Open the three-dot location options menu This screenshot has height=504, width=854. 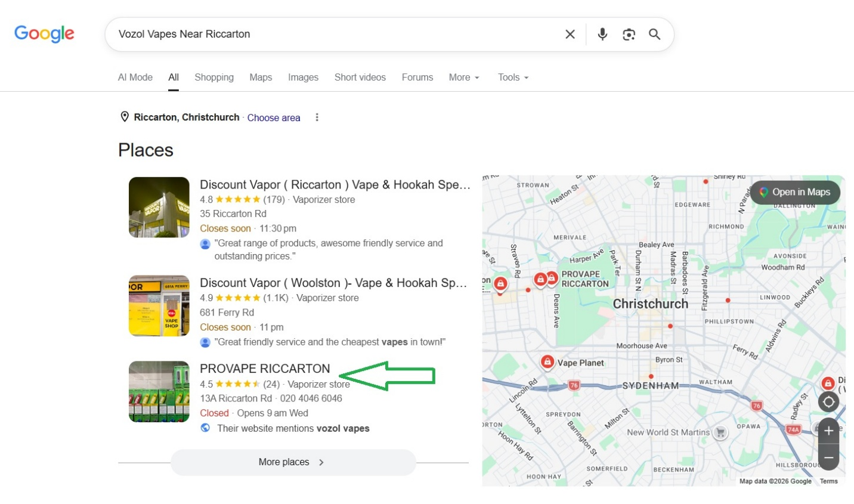point(317,117)
